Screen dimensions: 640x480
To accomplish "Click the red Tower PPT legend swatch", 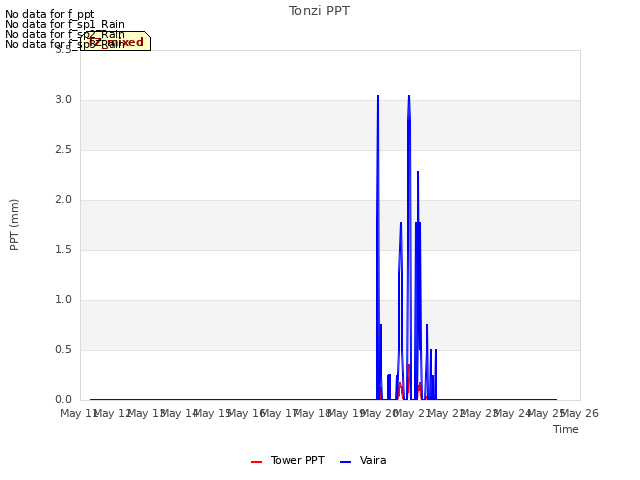I will point(256,462).
